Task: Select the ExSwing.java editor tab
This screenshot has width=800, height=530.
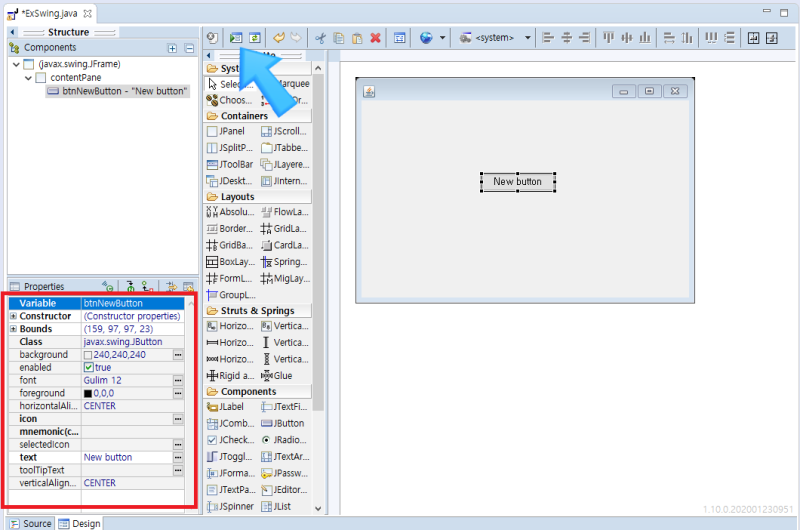Action: (50, 14)
